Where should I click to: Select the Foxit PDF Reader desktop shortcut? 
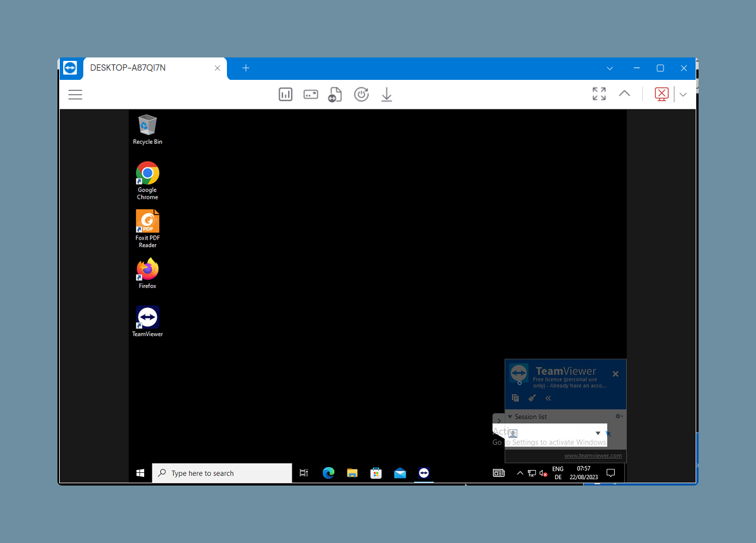click(x=148, y=229)
